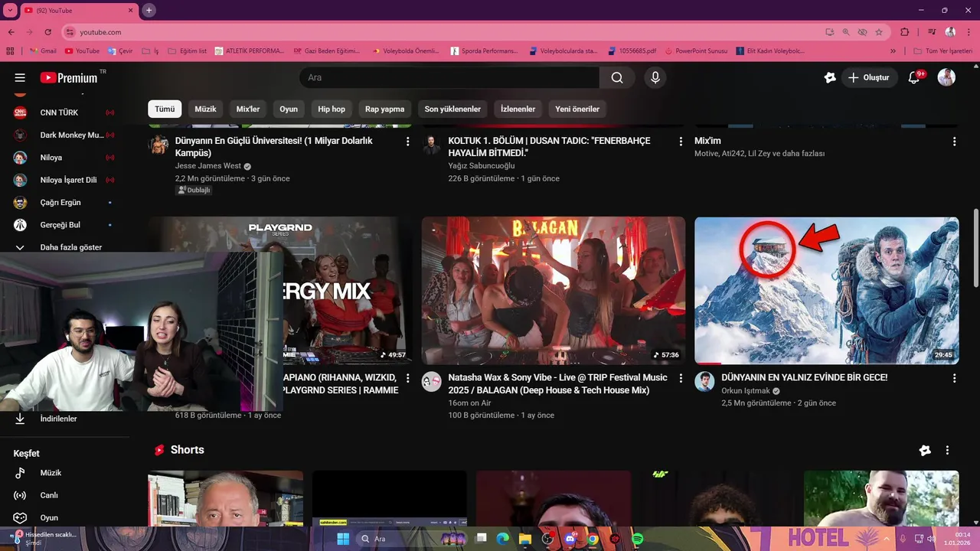Open Chrome tab search dropdown arrow
Screen dimensions: 980x551
(11, 10)
